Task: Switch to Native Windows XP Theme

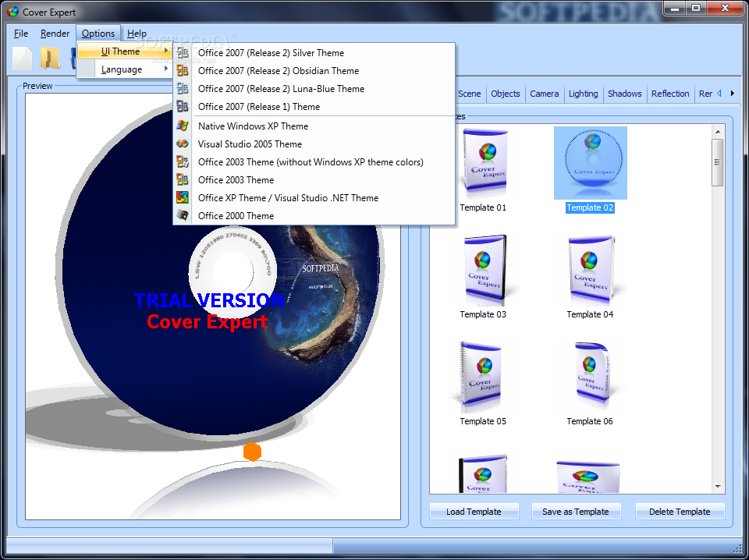Action: [x=314, y=126]
